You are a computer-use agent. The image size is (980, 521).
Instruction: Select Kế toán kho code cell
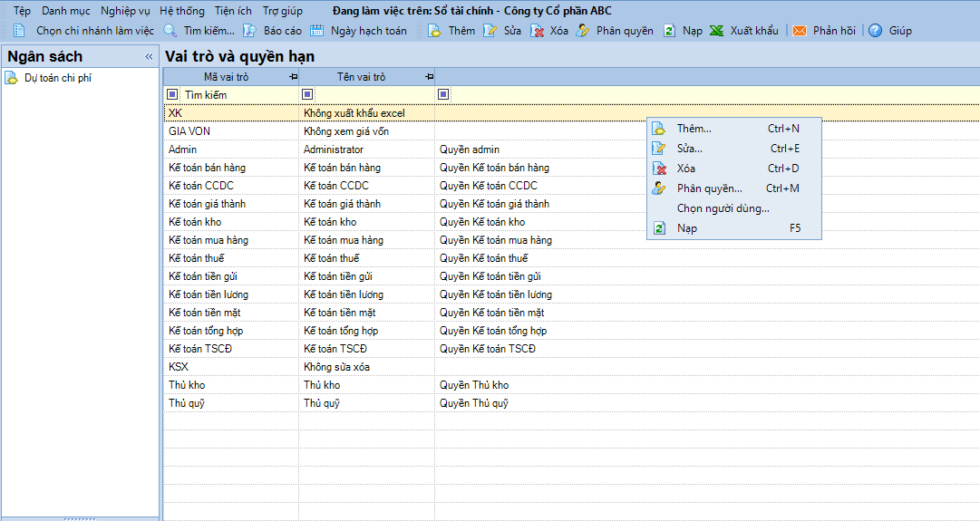coord(231,222)
